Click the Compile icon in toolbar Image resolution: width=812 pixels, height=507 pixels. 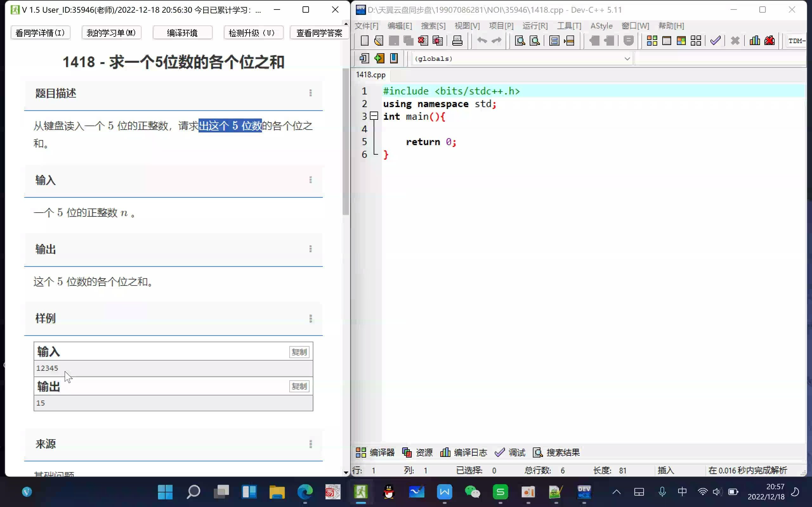(x=652, y=41)
